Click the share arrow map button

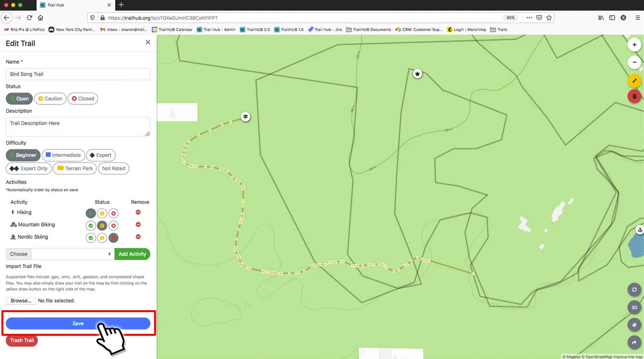pyautogui.click(x=634, y=343)
